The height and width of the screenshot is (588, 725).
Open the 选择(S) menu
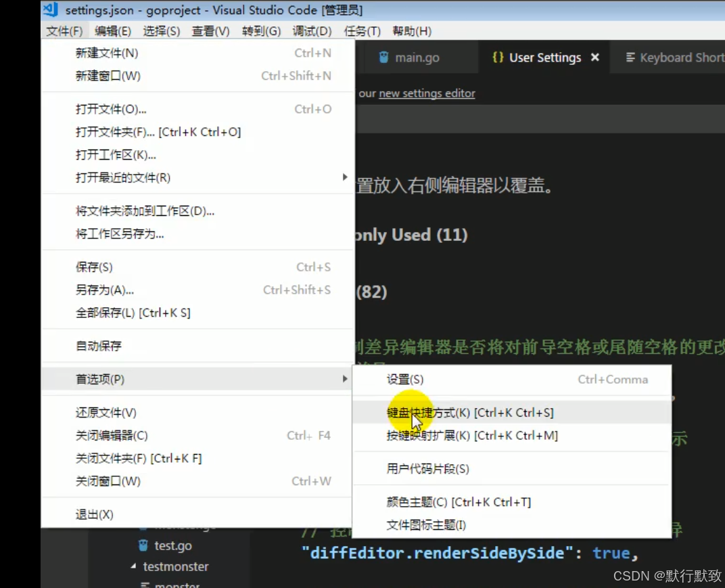coord(162,31)
